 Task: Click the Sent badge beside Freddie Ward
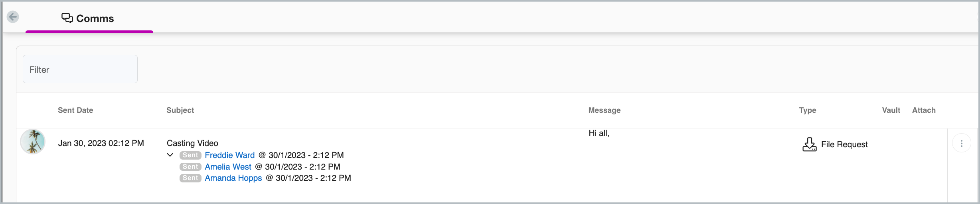tap(190, 155)
